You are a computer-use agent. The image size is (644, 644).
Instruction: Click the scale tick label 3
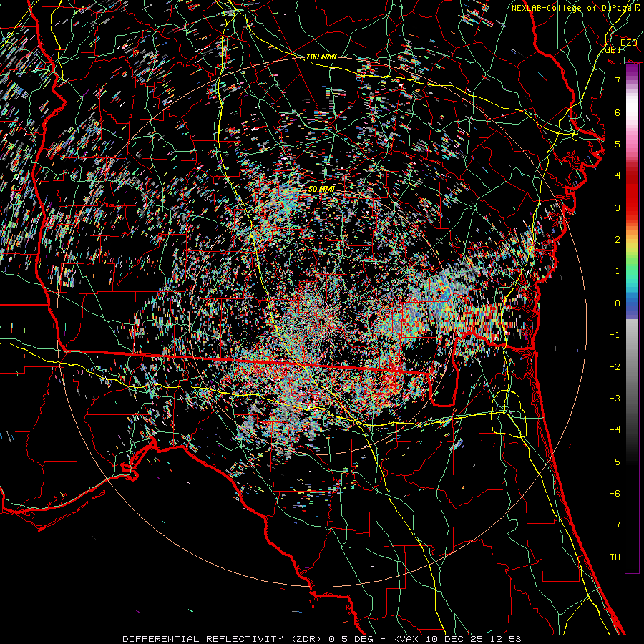[x=618, y=208]
